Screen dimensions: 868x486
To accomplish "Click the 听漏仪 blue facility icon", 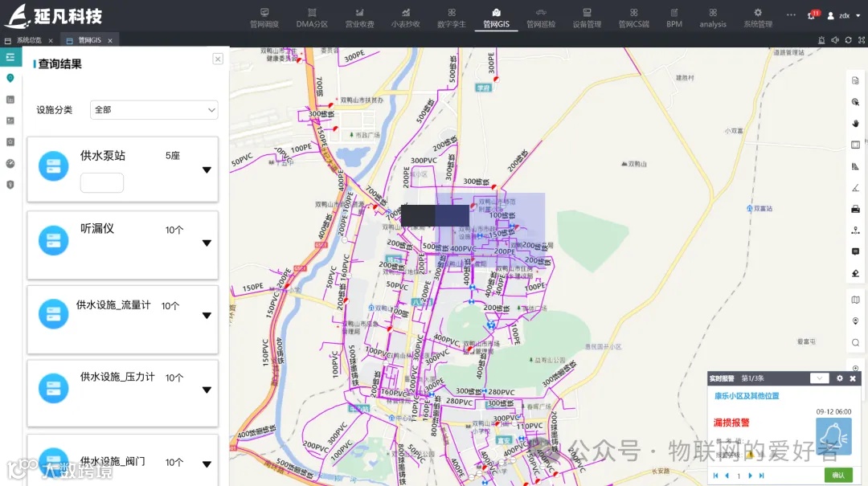I will (x=54, y=240).
